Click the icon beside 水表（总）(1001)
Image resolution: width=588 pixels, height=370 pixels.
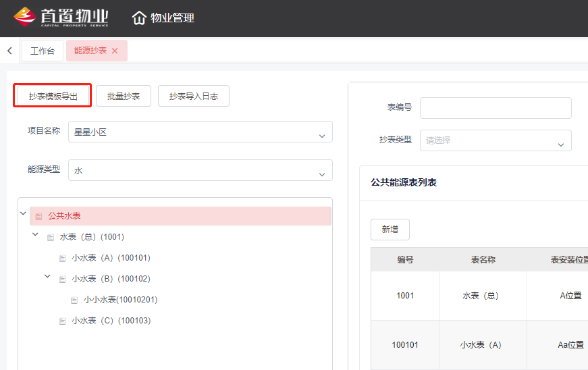[51, 237]
